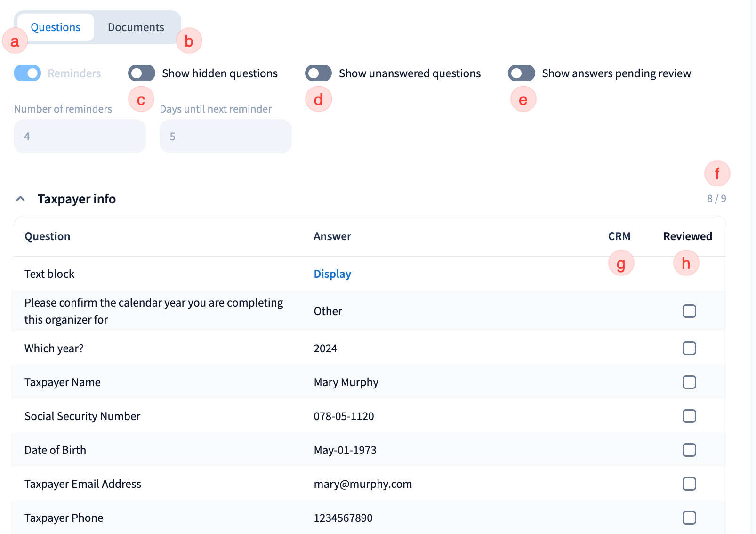756x534 pixels.
Task: Mark Which year? as reviewed
Action: [689, 348]
